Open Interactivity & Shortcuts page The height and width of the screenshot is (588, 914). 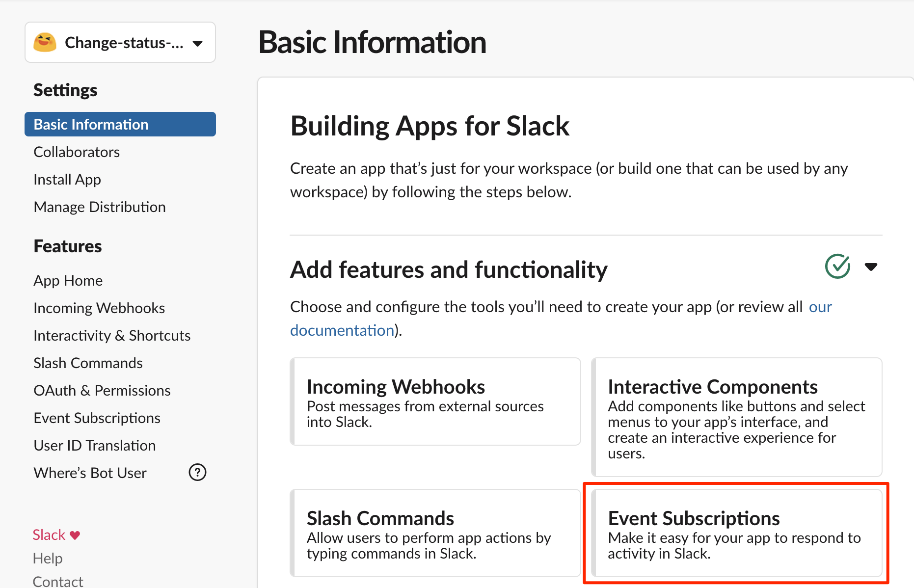point(112,335)
